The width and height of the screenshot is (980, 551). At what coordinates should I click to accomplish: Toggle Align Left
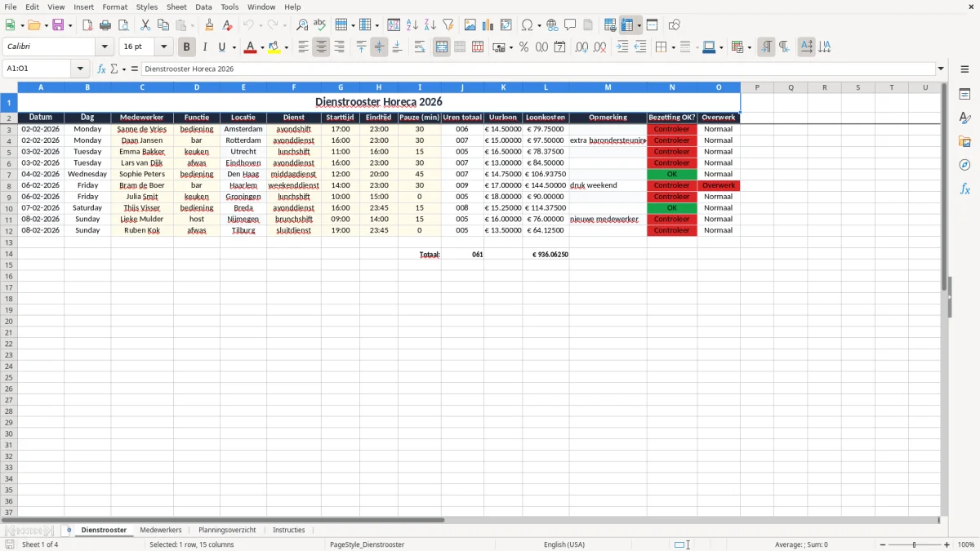(303, 47)
